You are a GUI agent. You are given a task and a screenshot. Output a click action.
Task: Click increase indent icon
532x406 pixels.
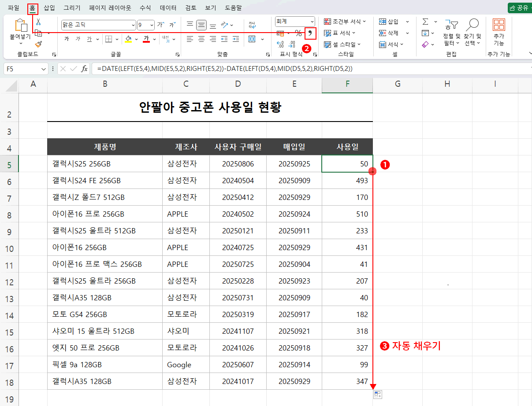236,39
